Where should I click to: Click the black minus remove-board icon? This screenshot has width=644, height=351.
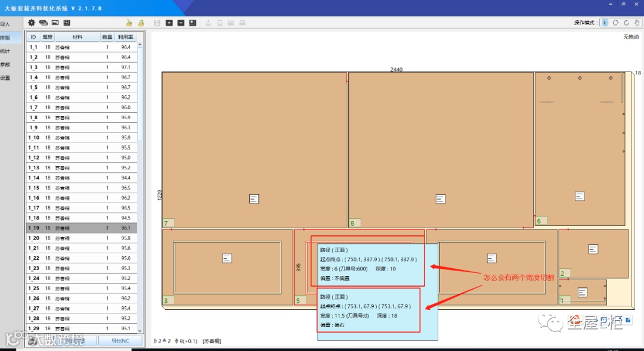(x=181, y=23)
